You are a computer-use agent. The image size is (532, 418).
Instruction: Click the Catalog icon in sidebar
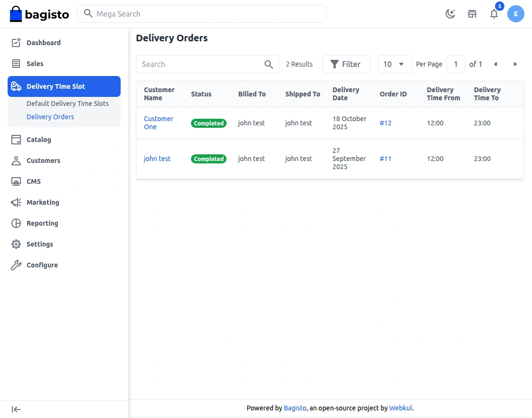point(16,139)
